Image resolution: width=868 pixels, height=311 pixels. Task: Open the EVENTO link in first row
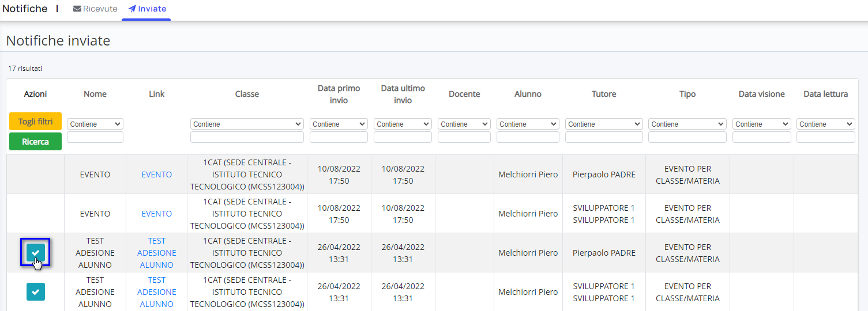[157, 175]
